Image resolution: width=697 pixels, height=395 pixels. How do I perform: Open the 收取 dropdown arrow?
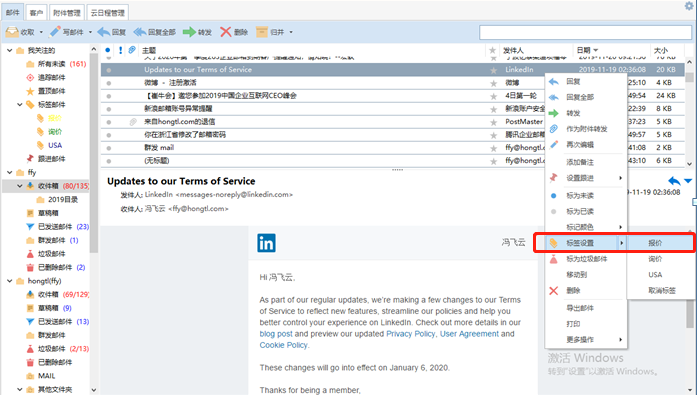pyautogui.click(x=41, y=32)
